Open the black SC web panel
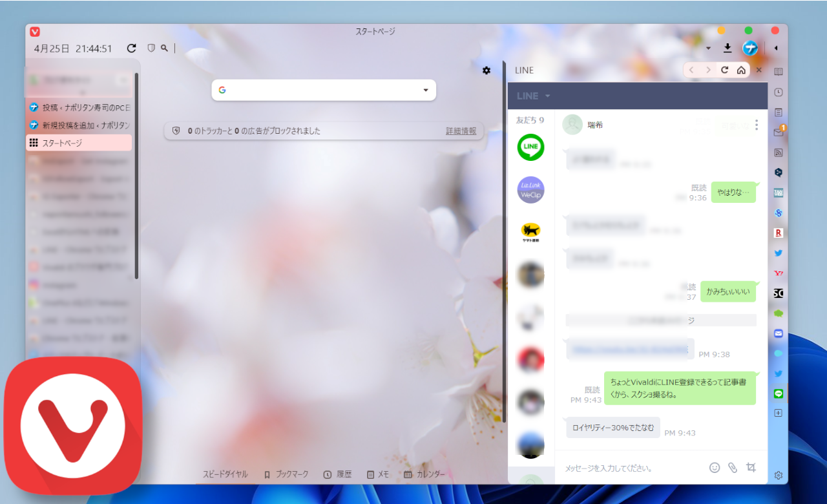 point(779,293)
